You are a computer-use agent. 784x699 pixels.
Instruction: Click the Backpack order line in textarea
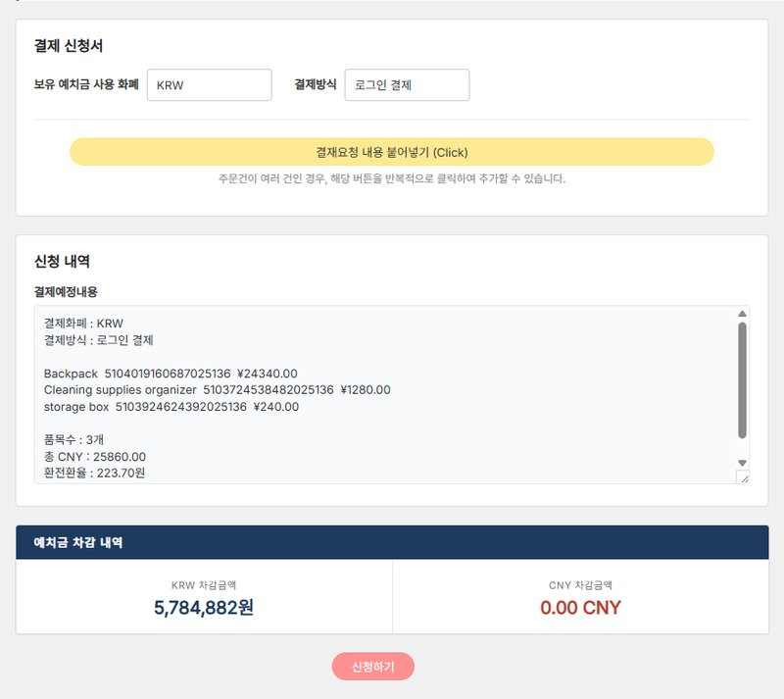[171, 374]
